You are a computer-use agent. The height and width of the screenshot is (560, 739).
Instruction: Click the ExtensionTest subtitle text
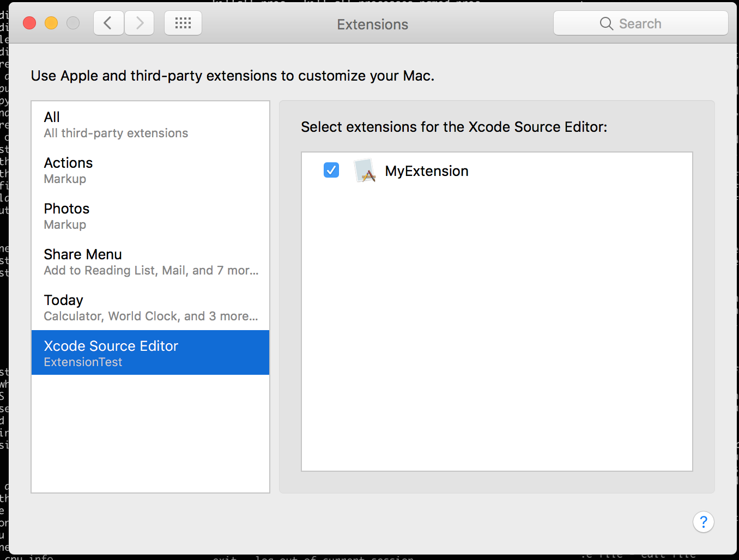[83, 362]
